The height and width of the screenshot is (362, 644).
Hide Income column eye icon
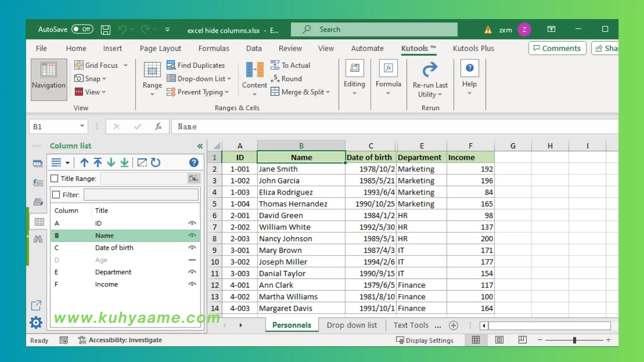tap(192, 284)
